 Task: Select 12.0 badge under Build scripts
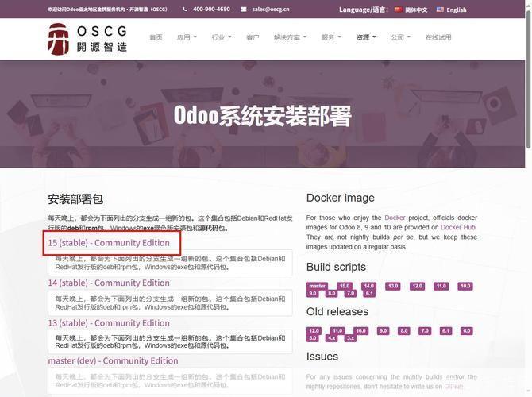pyautogui.click(x=417, y=286)
